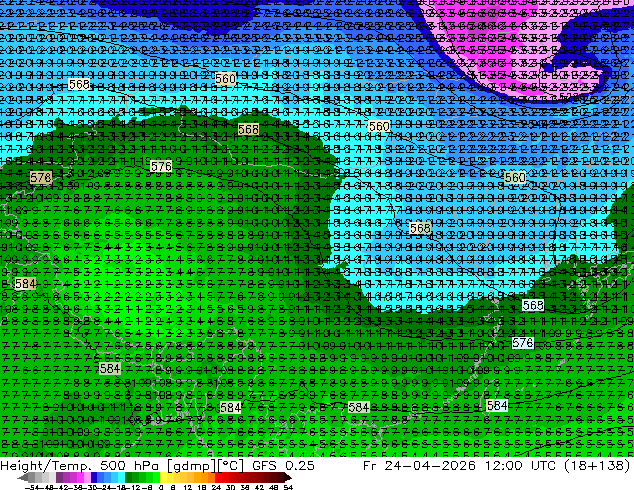
Task: Click the '584' contour label with pale blue background
Action: tap(497, 406)
